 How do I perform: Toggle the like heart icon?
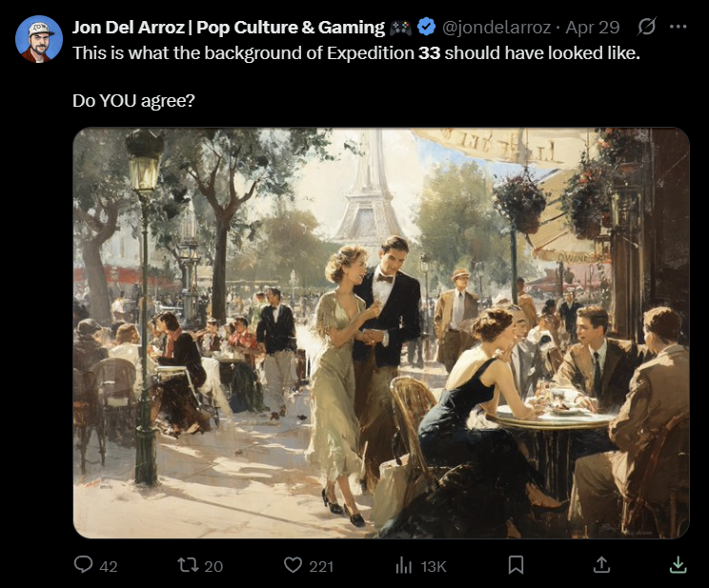293,565
